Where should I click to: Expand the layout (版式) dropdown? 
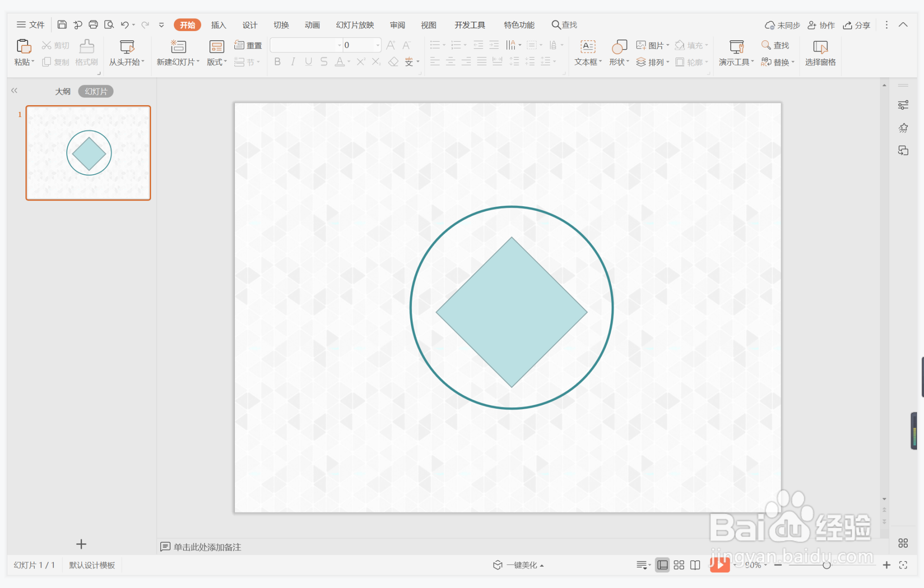(216, 62)
